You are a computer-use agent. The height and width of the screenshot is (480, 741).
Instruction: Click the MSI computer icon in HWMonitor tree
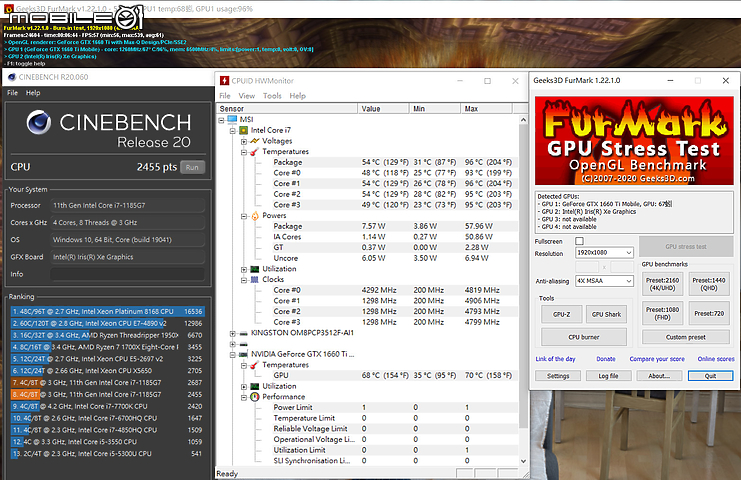click(x=232, y=120)
